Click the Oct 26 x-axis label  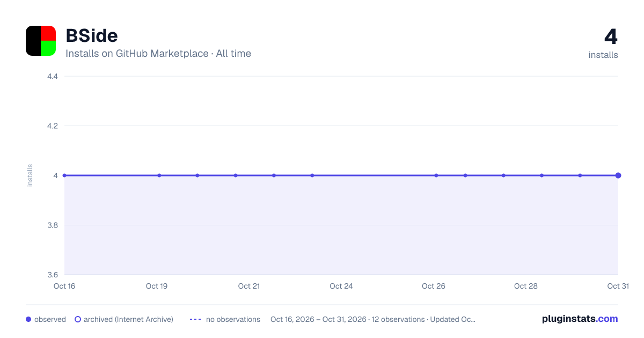click(434, 286)
